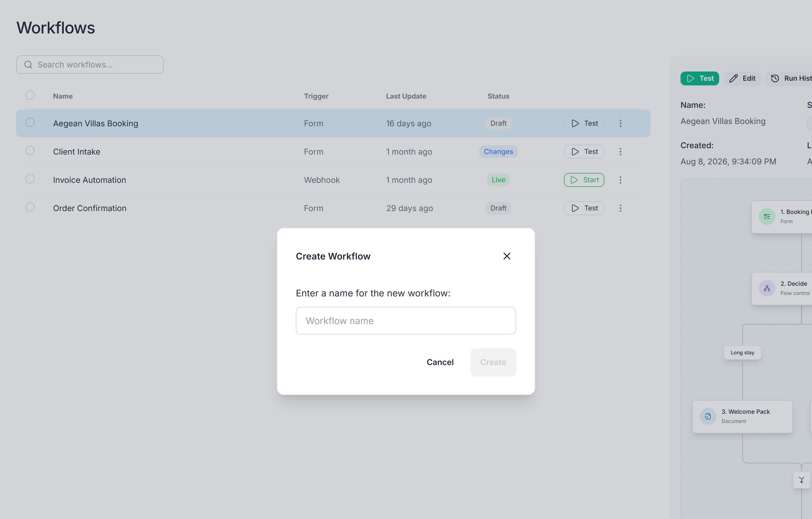Sort by Name column header
812x519 pixels.
[x=63, y=96]
